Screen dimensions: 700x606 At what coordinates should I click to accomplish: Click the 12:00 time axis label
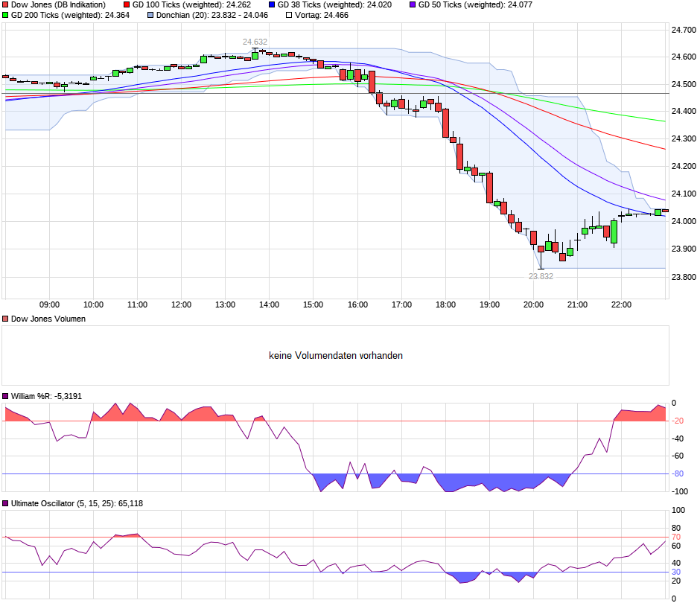click(181, 304)
